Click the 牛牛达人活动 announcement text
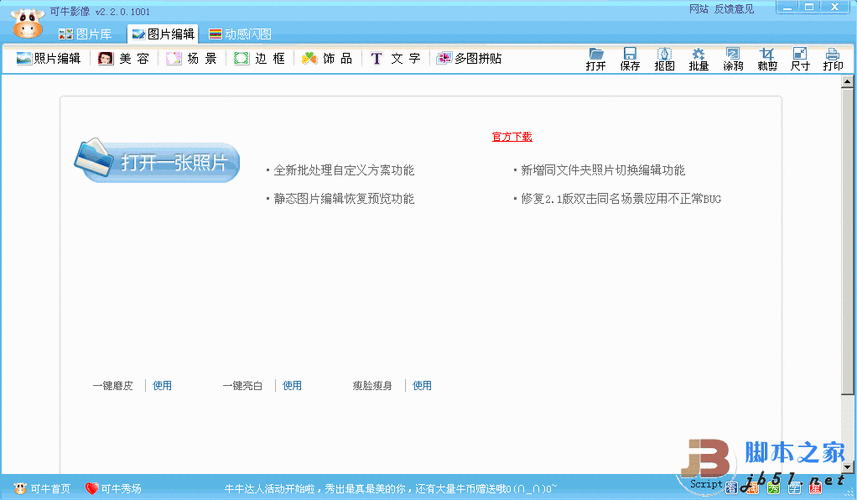Image resolution: width=857 pixels, height=500 pixels. coord(391,489)
